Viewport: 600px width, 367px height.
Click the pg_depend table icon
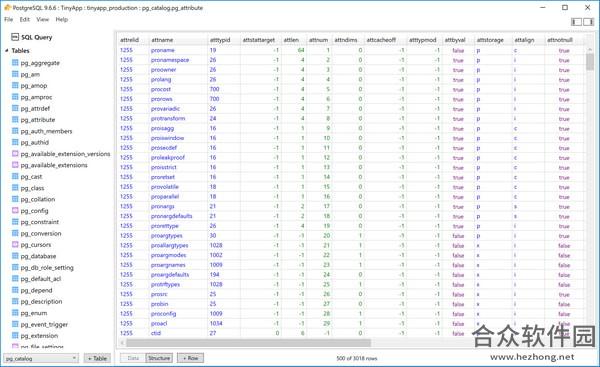(15, 290)
